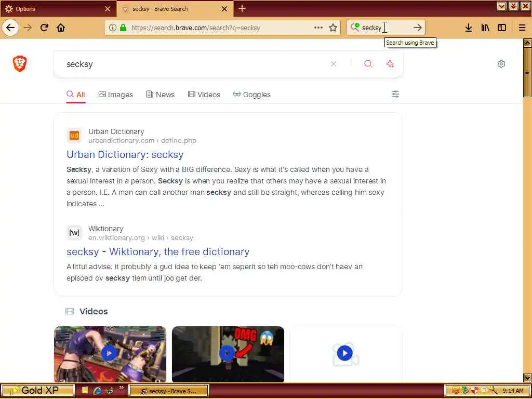Switch to News results
The height and width of the screenshot is (399, 532).
pos(160,95)
